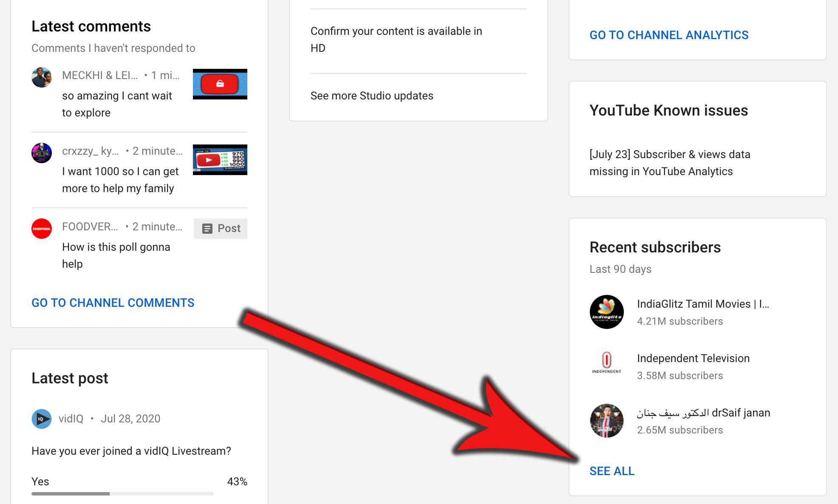Open 1000 subscribers video thumbnail
This screenshot has height=504, width=838.
pos(220,160)
